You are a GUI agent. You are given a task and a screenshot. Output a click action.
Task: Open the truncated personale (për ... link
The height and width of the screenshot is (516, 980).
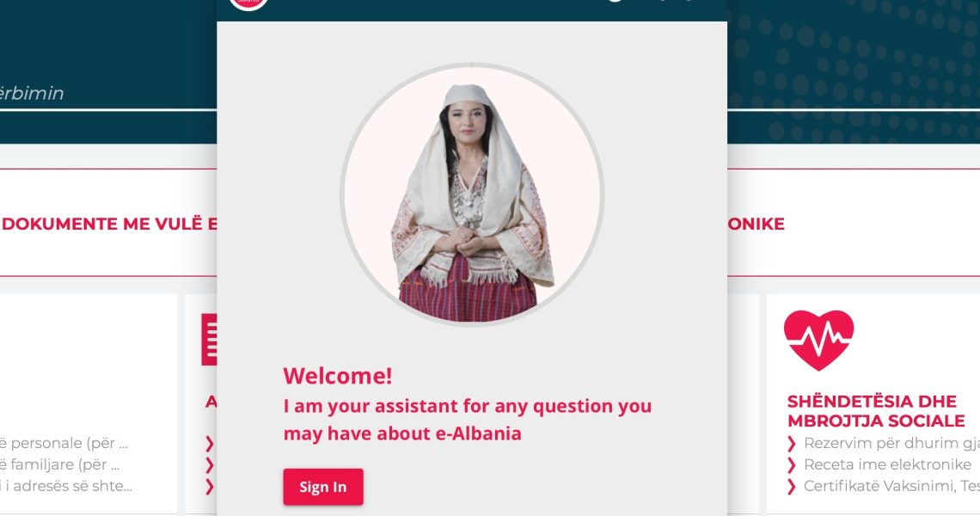point(64,444)
